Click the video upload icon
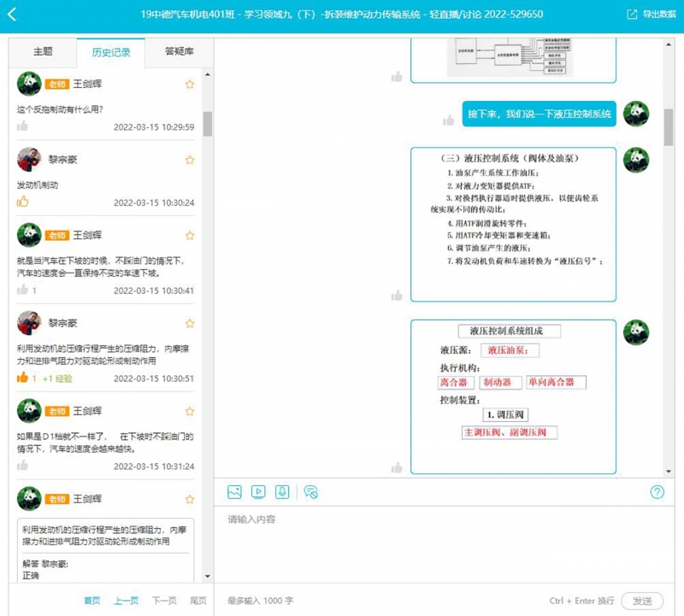Screen dimensions: 684x616 [x=258, y=492]
